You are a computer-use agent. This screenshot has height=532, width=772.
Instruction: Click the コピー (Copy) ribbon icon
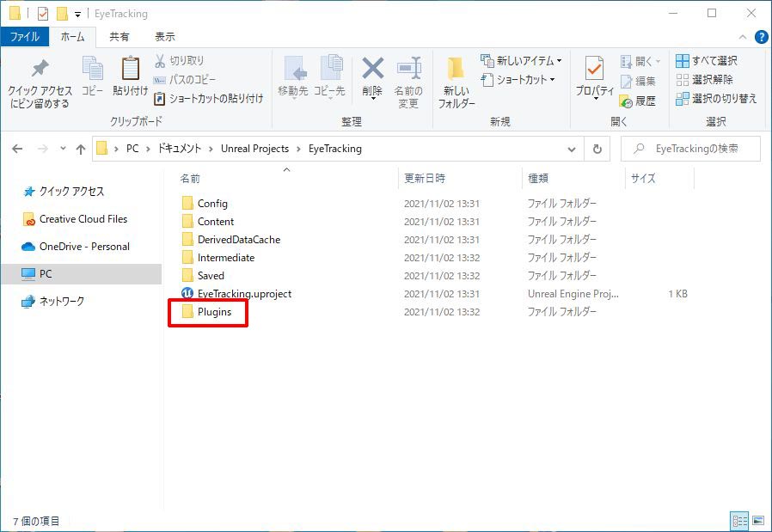pos(93,69)
